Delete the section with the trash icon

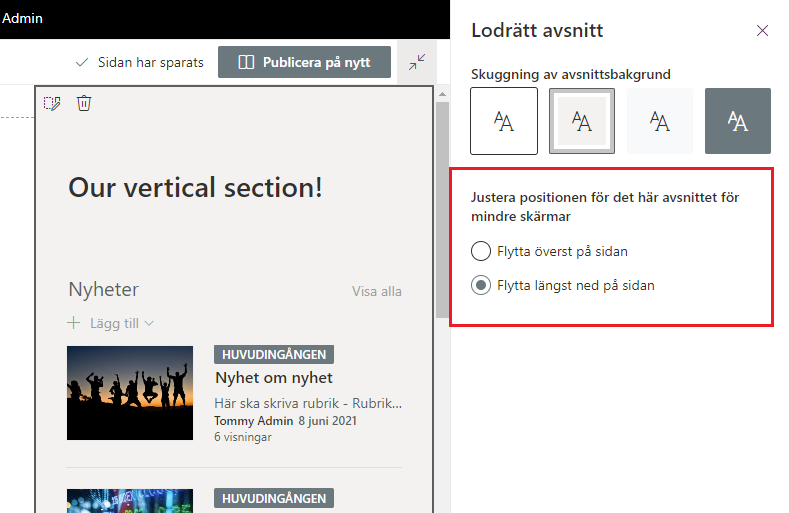tap(84, 103)
